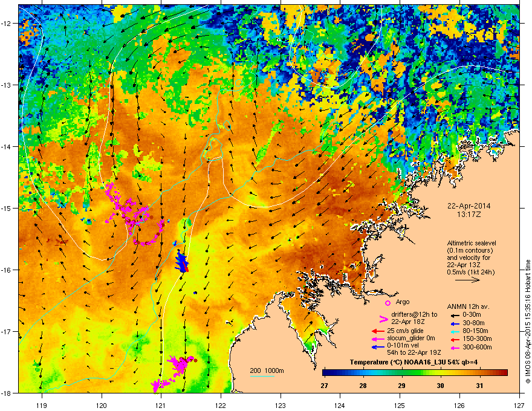Click the colorbar tick label '27'
The width and height of the screenshot is (532, 411).
324,386
